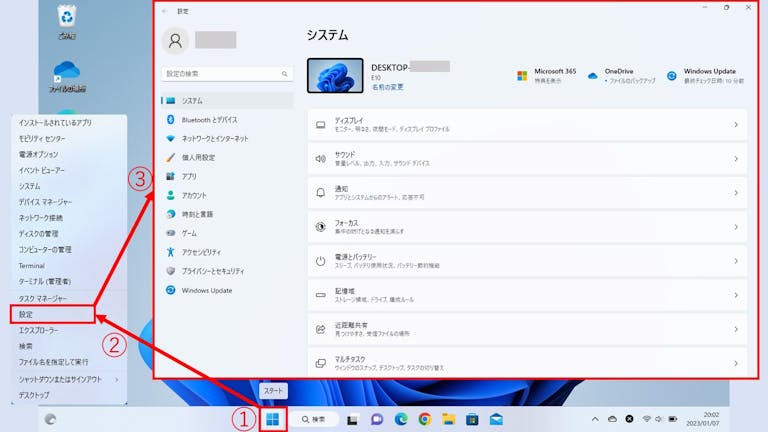Launch Microsoft Edge from taskbar
Image resolution: width=768 pixels, height=432 pixels.
click(x=401, y=419)
